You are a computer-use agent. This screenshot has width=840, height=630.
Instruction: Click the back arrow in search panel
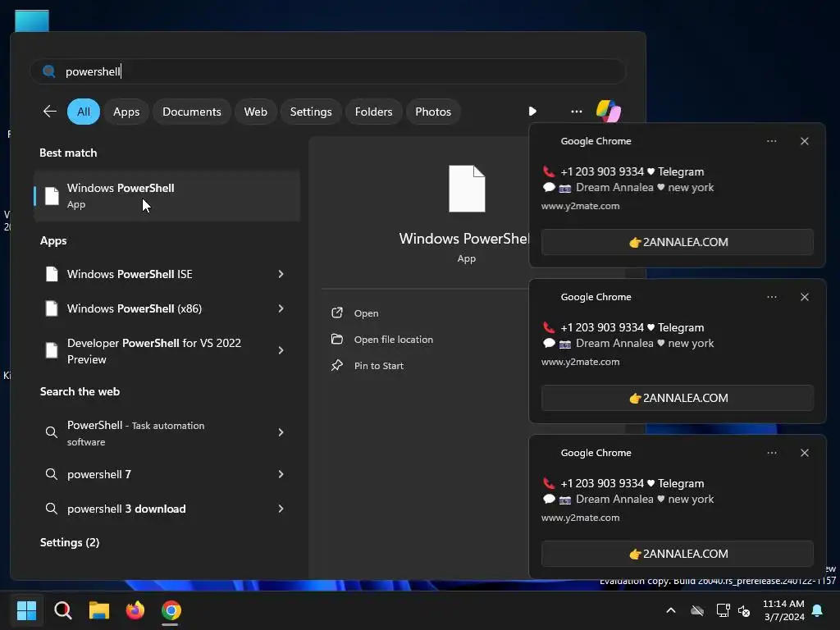pyautogui.click(x=50, y=112)
